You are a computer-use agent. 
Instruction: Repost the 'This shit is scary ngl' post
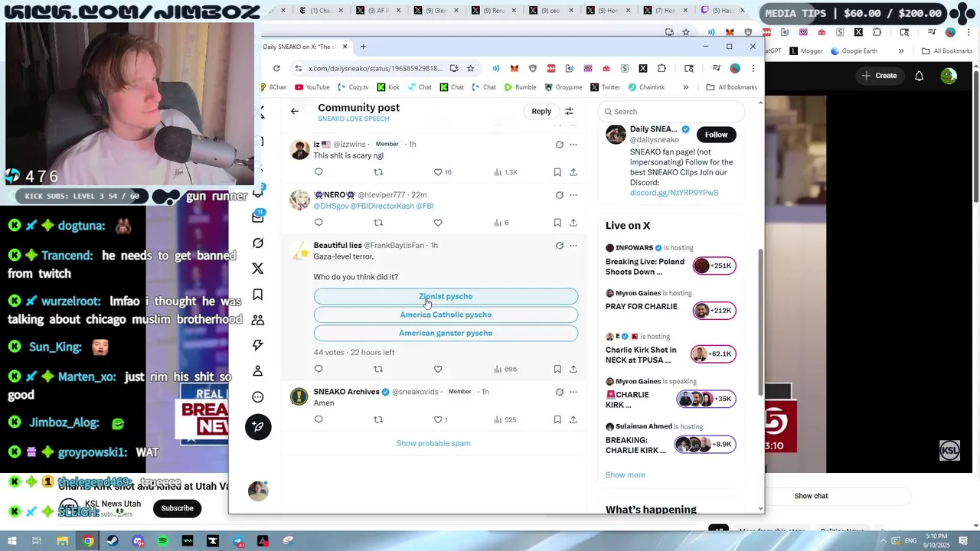tap(378, 172)
